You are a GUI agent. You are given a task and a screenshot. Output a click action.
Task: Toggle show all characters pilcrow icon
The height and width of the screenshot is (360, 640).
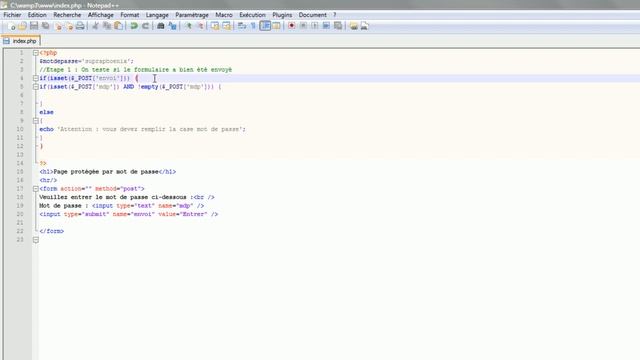[x=253, y=26]
